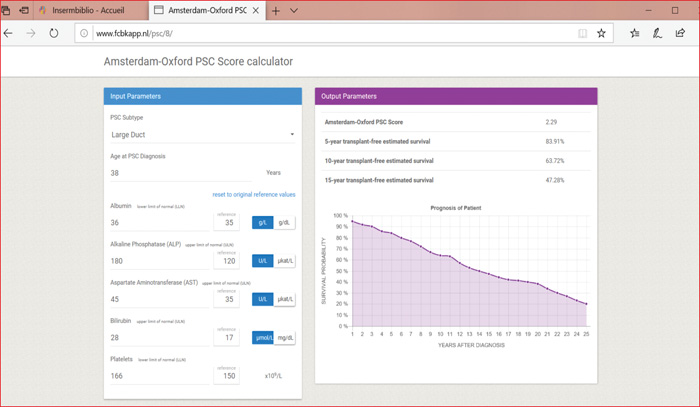Click the 5-year survival value 83.91%
Viewport: 700px width, 407px height.
(554, 141)
